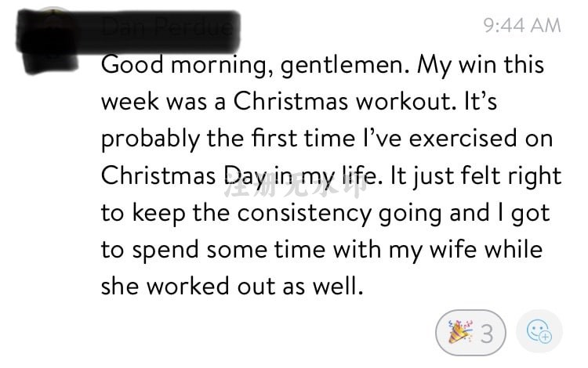Click the phrase "My win this" in line one
This screenshot has height=368, width=588.
tap(481, 66)
